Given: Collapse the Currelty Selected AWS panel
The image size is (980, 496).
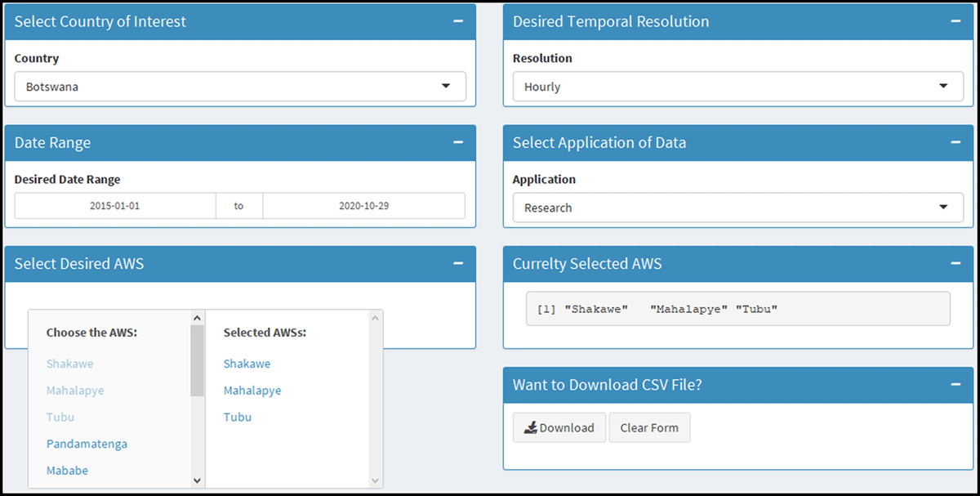Looking at the screenshot, I should [955, 264].
